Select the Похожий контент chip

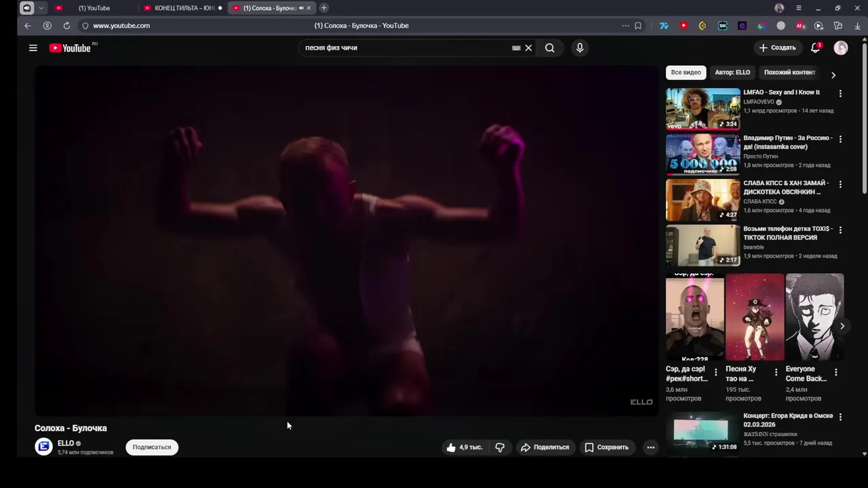789,73
